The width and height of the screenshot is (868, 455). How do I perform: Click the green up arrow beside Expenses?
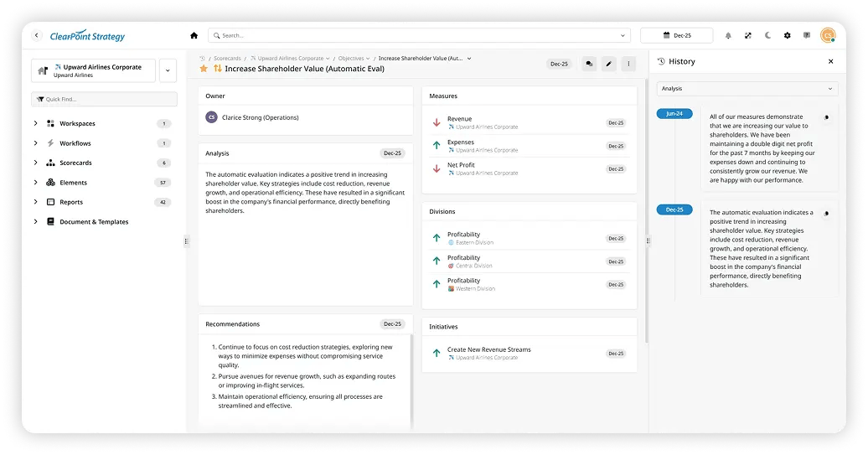(437, 146)
